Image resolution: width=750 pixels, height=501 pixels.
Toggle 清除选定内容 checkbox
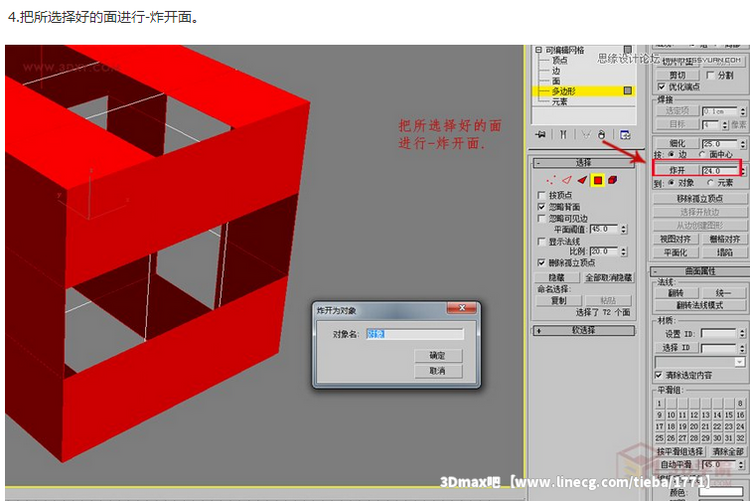[x=659, y=375]
